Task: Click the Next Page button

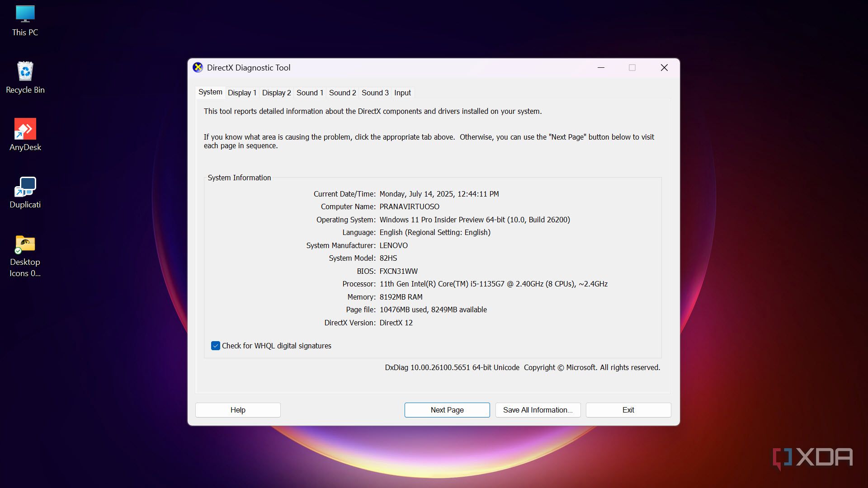Action: tap(447, 410)
